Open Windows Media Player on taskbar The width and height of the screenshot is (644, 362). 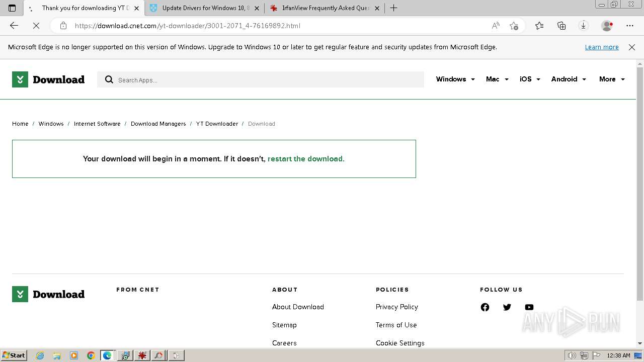coord(74,355)
